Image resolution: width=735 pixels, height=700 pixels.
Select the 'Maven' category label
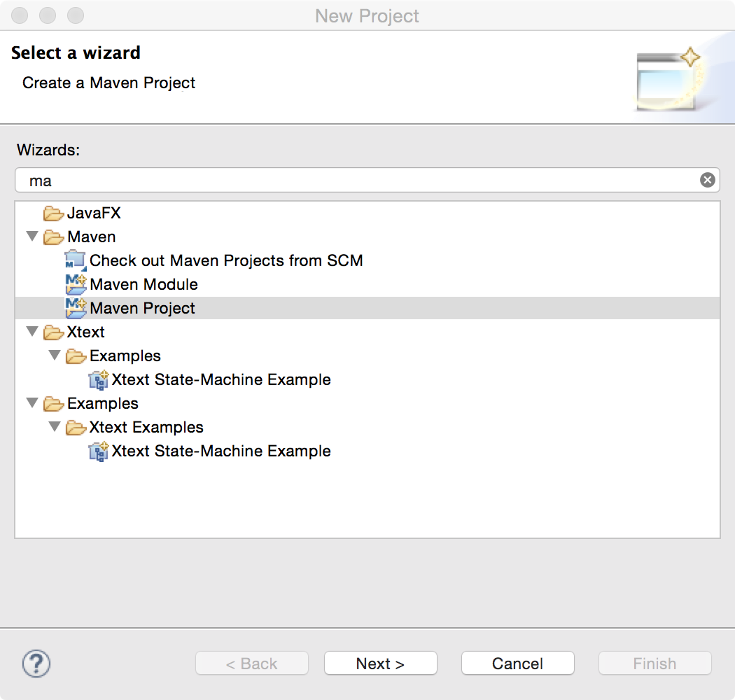coord(92,237)
